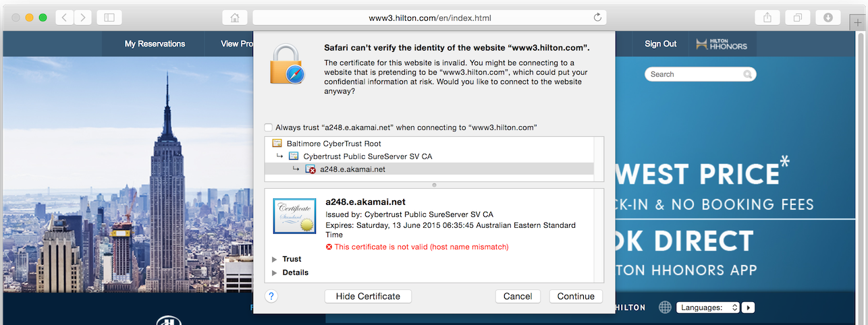Click the Certificate Standard image
This screenshot has width=868, height=325.
[295, 216]
